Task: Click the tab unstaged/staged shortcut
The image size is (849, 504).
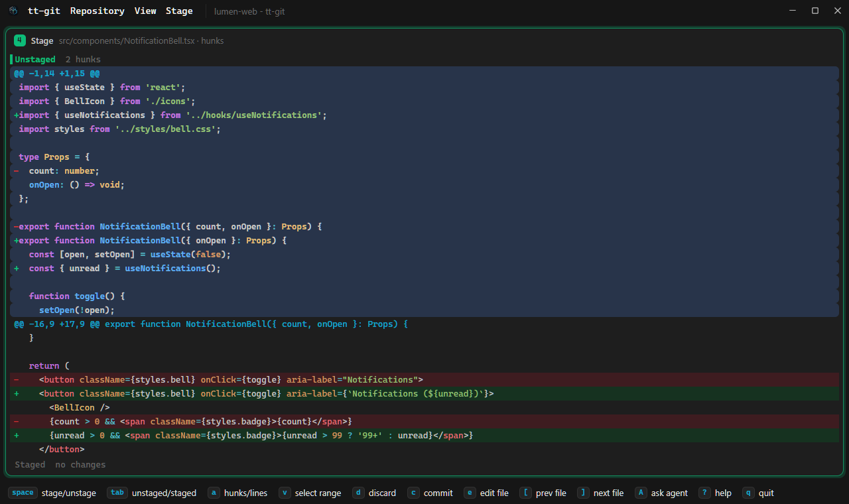Action: 152,493
